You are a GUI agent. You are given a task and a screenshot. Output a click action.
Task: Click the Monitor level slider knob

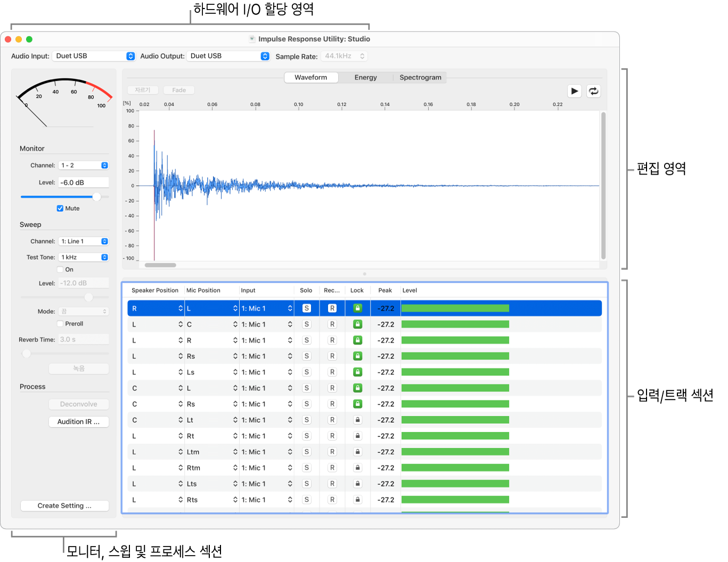click(x=96, y=197)
